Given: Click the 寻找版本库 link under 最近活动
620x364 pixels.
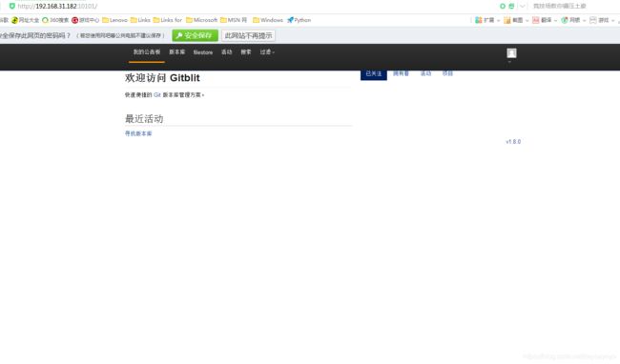Looking at the screenshot, I should point(138,133).
